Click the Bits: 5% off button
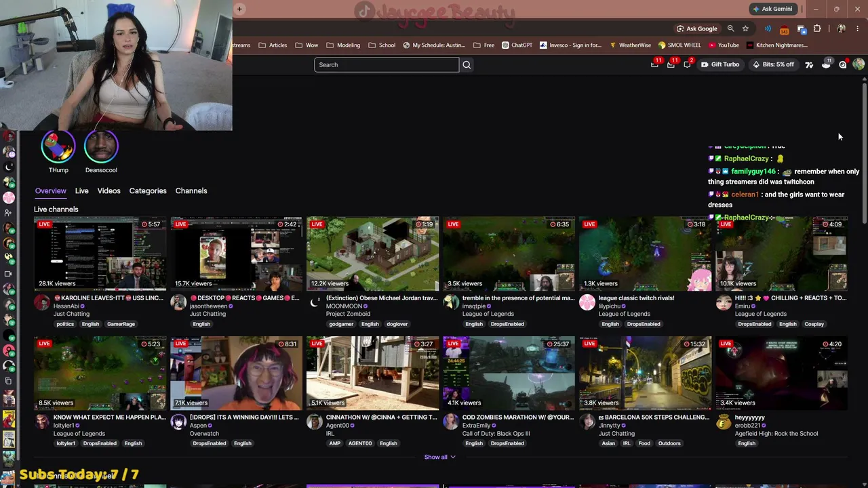 773,64
